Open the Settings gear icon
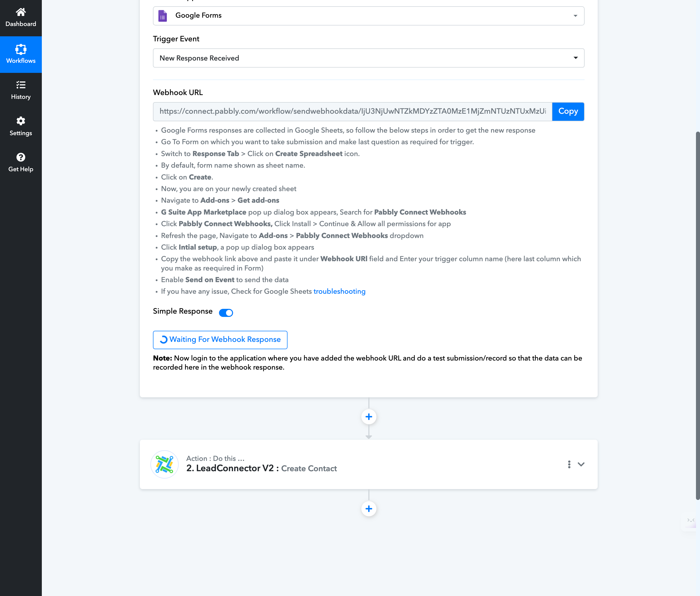 coord(21,121)
